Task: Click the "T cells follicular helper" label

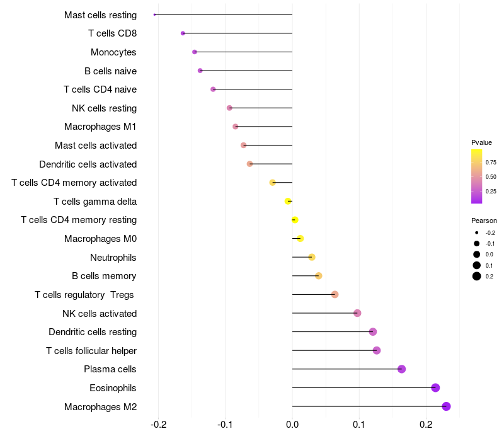Action: (91, 350)
